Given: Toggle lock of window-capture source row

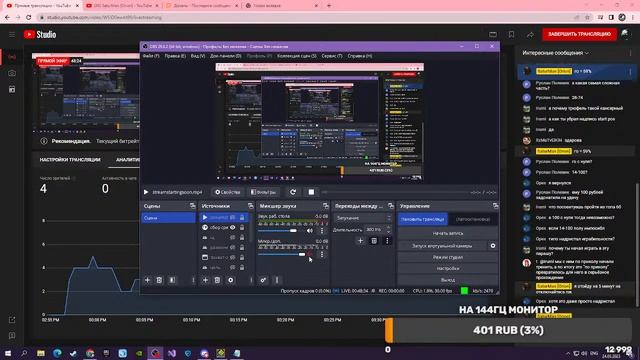Looking at the screenshot, I should [242, 257].
